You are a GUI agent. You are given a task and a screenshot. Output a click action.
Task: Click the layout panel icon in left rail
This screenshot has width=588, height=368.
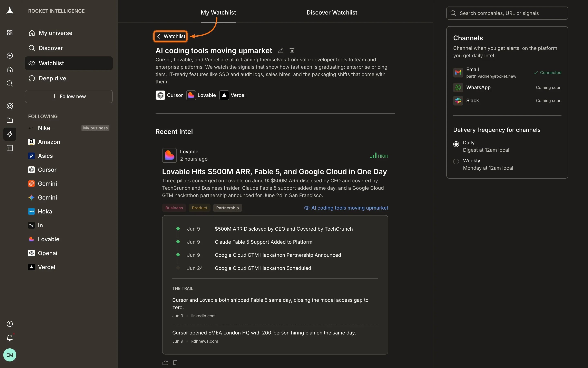tap(10, 148)
